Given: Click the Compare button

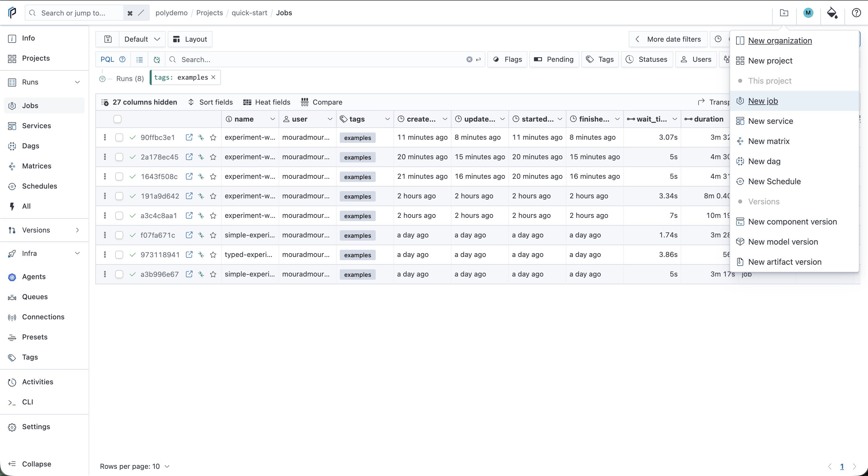Looking at the screenshot, I should click(x=321, y=102).
